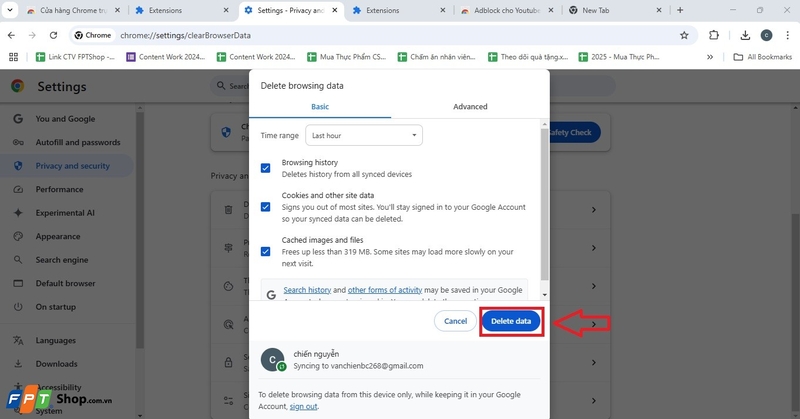
Task: Open the 2025 - Mua Thực Ph bookmark
Action: pos(619,57)
